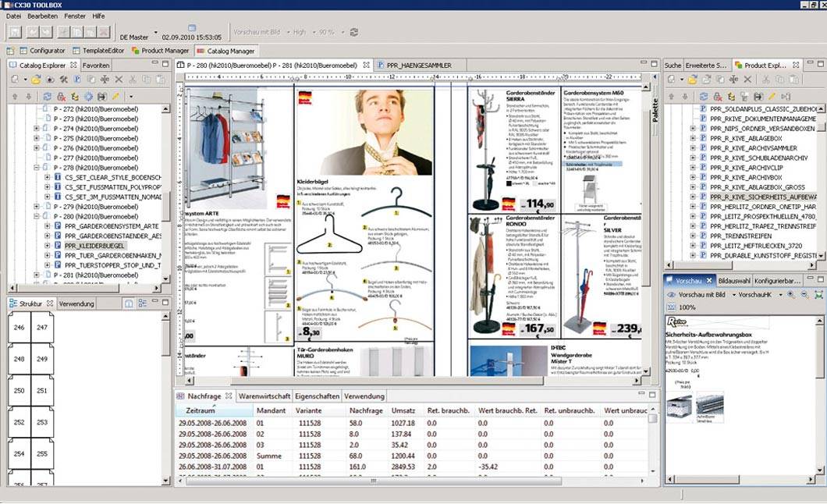Click the refresh icon right of 90 %
This screenshot has width=827, height=504.
point(354,32)
